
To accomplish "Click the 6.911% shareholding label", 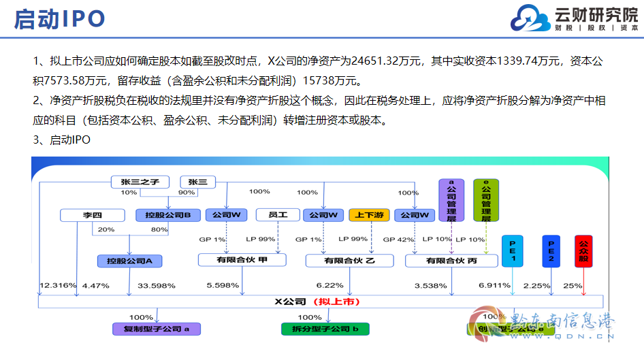I will [x=494, y=285].
